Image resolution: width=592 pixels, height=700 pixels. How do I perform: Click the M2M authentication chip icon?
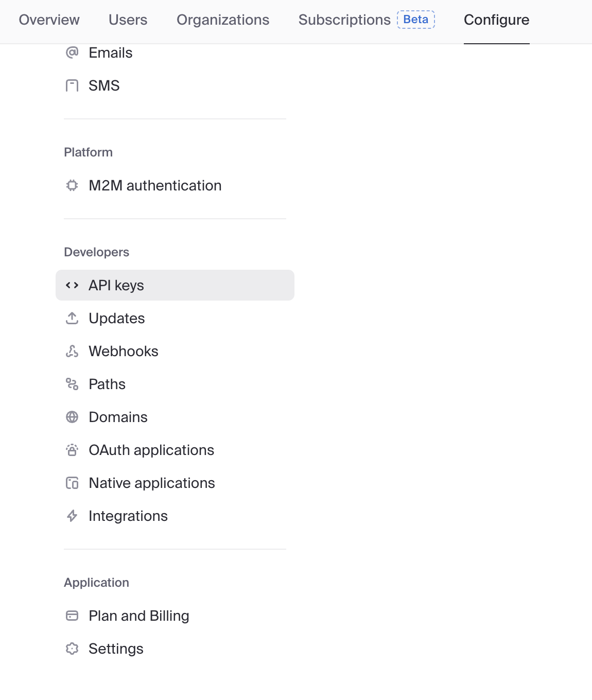[x=72, y=185]
